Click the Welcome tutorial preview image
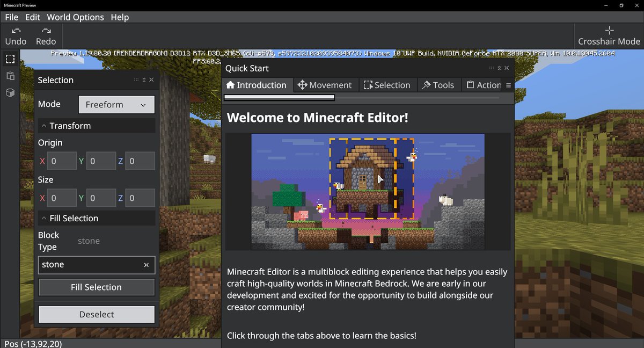This screenshot has height=348, width=644. (x=368, y=192)
